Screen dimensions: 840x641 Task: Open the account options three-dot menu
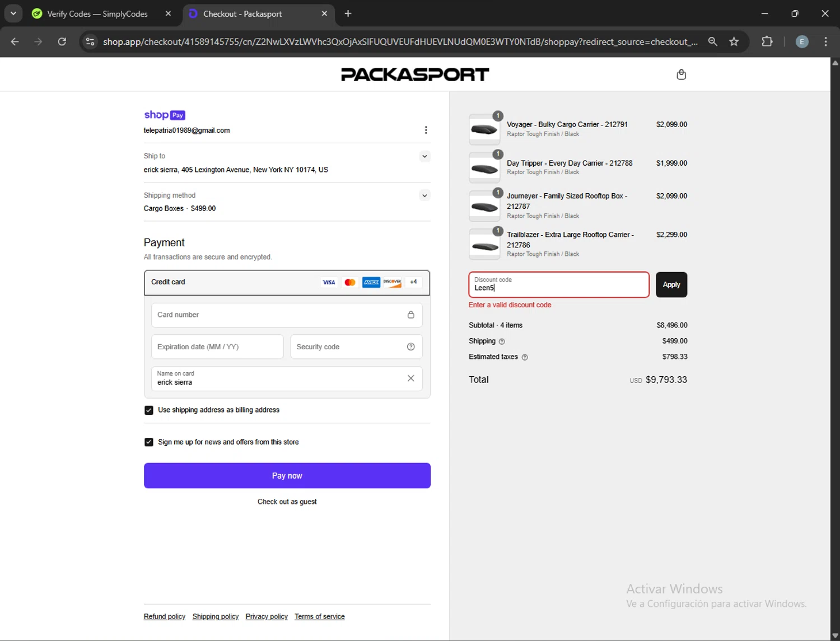pyautogui.click(x=426, y=130)
